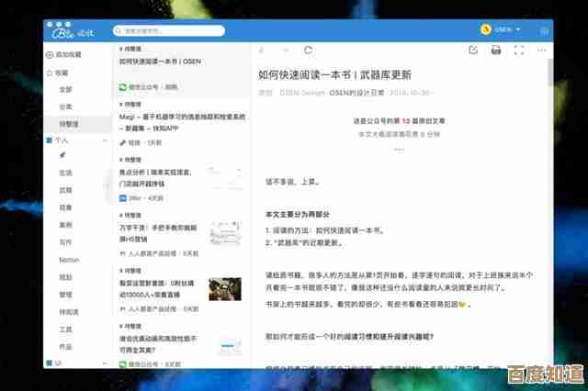Viewport: 588px width, 391px height.
Task: Click the Cubox logo in the header
Action: 73,32
